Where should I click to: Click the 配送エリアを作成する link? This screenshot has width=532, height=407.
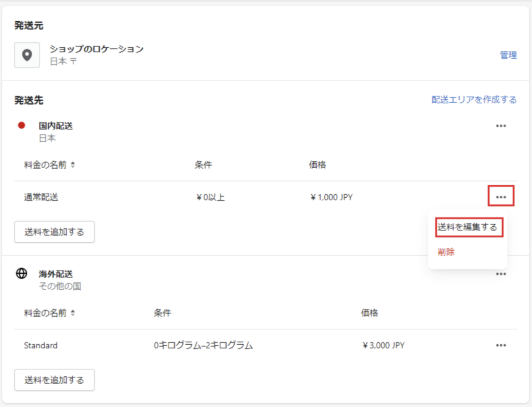474,100
